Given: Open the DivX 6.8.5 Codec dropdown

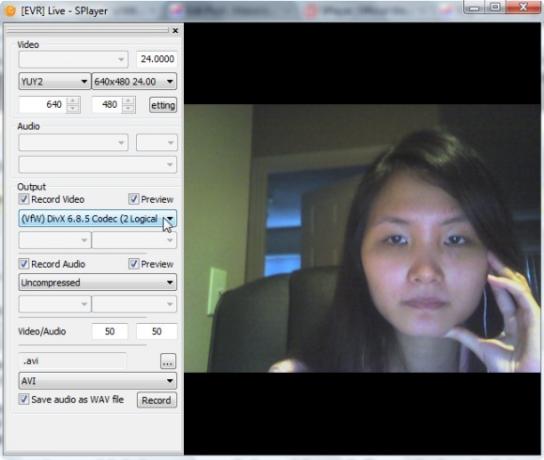Looking at the screenshot, I should (97, 219).
